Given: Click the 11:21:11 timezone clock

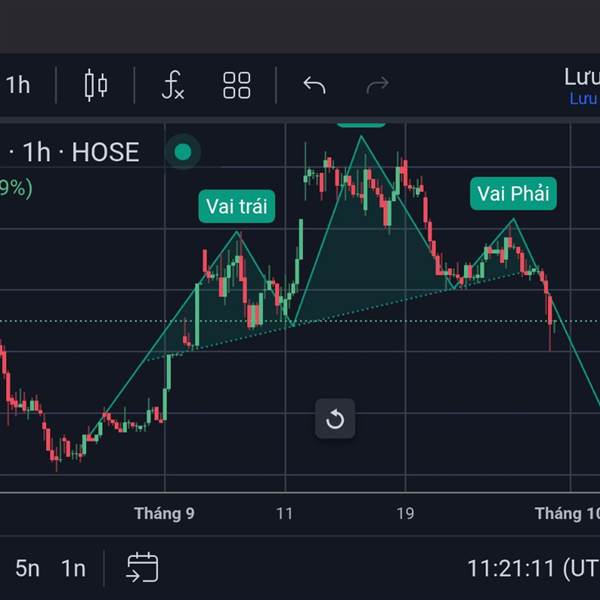Looking at the screenshot, I should (x=533, y=568).
